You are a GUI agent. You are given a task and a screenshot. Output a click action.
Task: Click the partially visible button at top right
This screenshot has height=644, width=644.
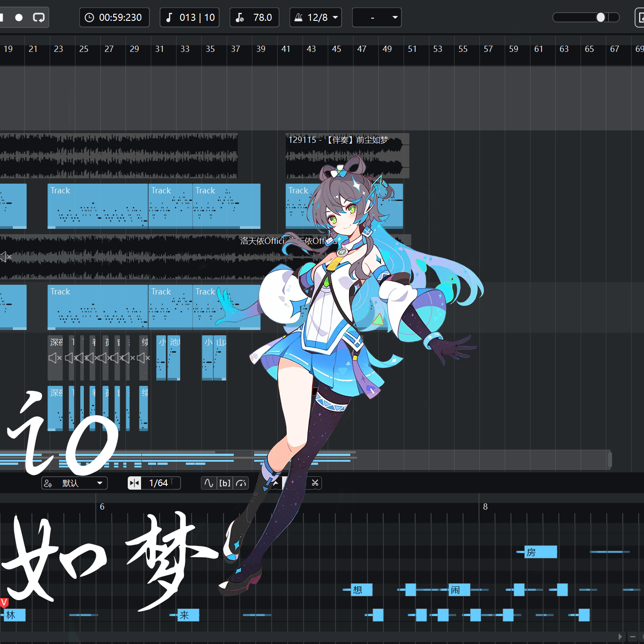click(x=640, y=17)
